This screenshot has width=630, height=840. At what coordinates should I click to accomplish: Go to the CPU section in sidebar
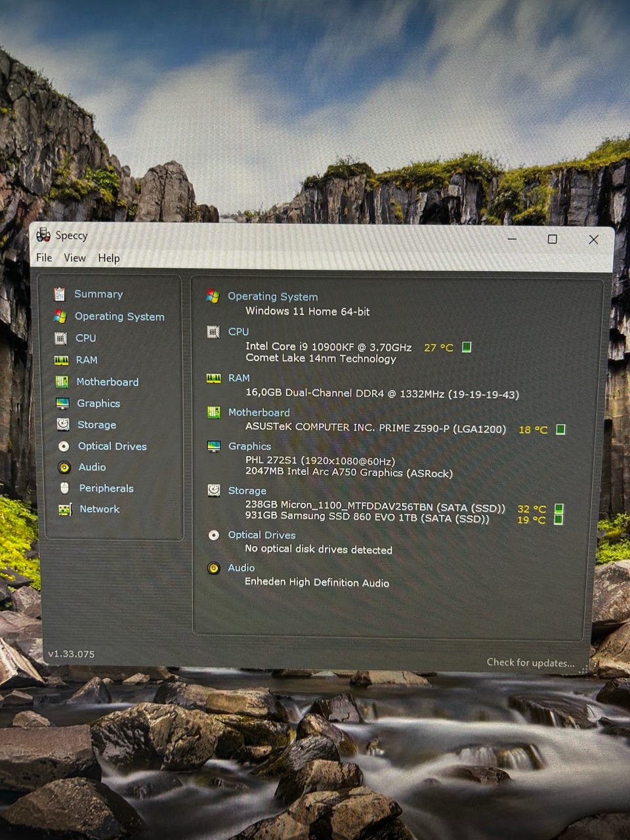pyautogui.click(x=86, y=338)
